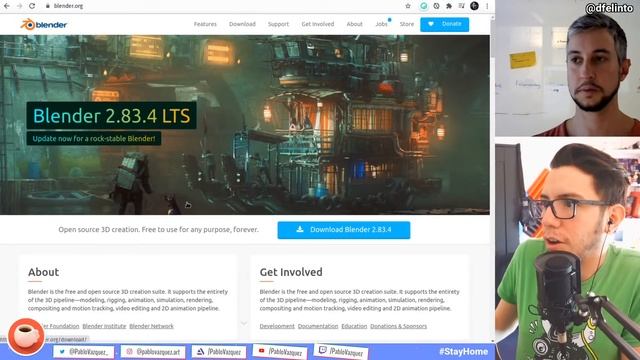This screenshot has width=640, height=360.
Task: Click the Blender logo in the header
Action: coord(44,24)
